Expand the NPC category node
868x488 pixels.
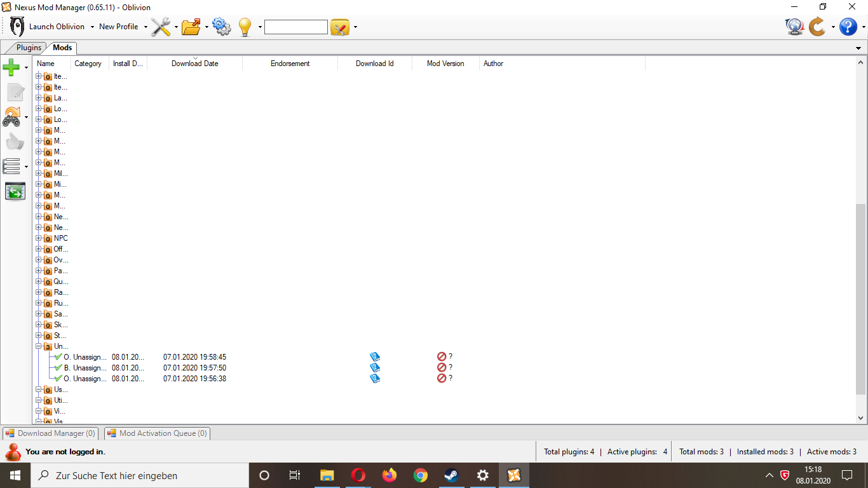(38, 238)
